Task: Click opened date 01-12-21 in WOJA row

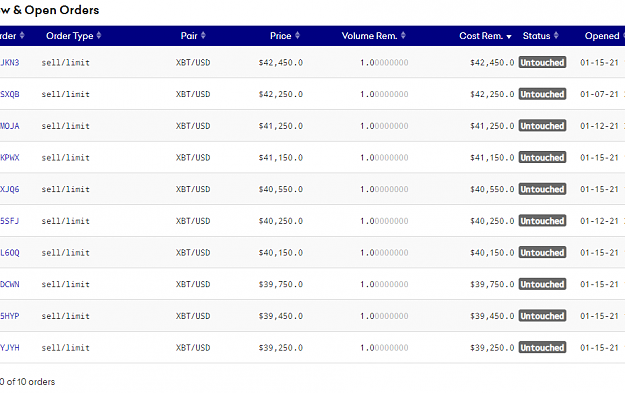Action: 599,126
